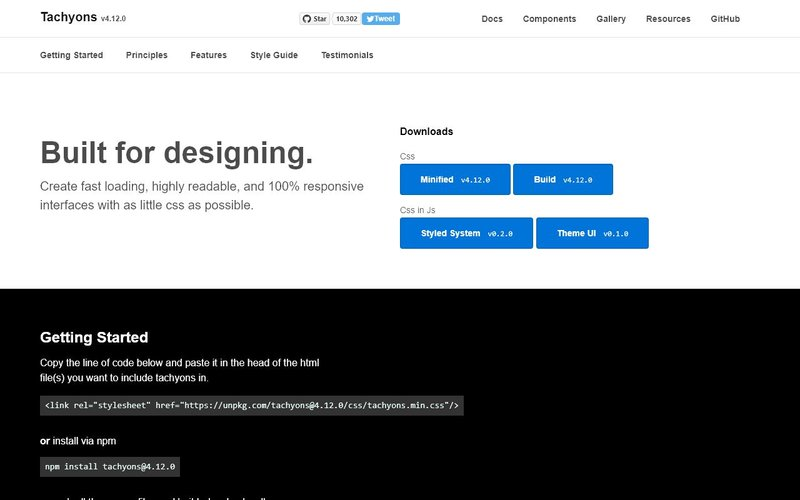Screen dimensions: 800x500
Task: Go to Testimonials section
Action: pos(347,55)
